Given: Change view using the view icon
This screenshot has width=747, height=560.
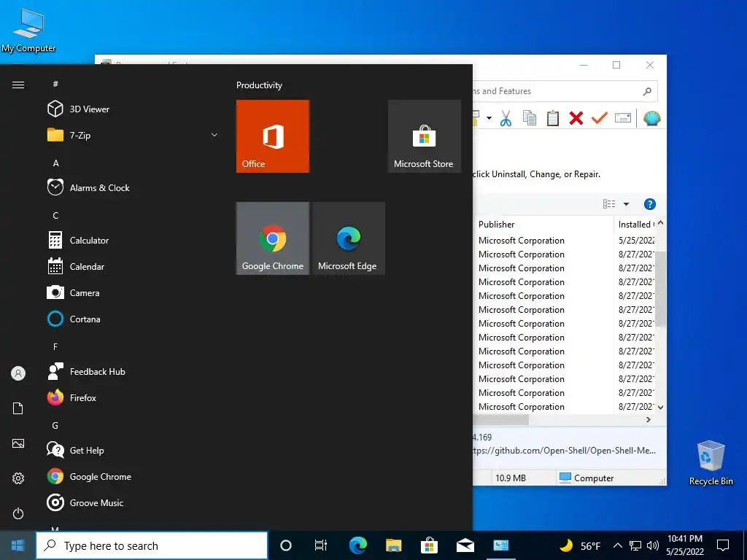Looking at the screenshot, I should pyautogui.click(x=609, y=204).
